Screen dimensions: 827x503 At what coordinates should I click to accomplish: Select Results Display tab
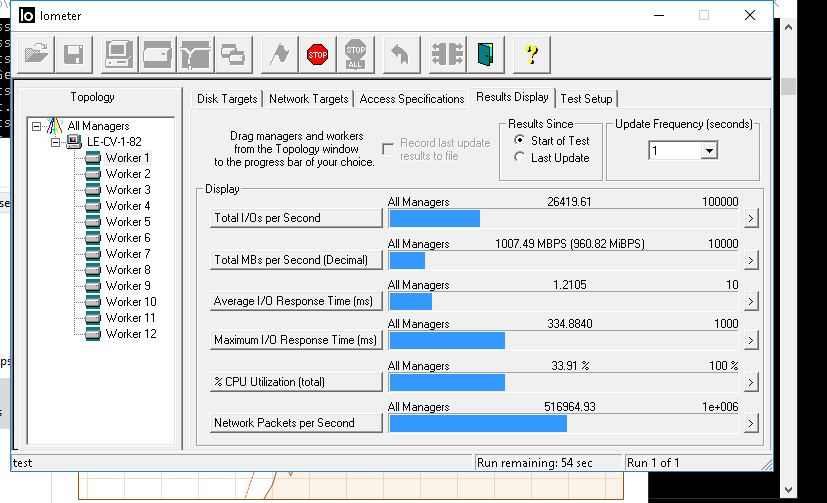click(512, 97)
